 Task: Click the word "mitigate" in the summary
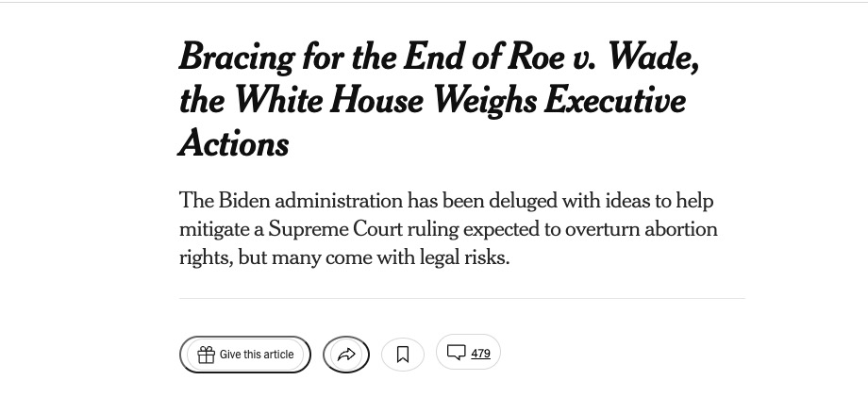click(214, 230)
